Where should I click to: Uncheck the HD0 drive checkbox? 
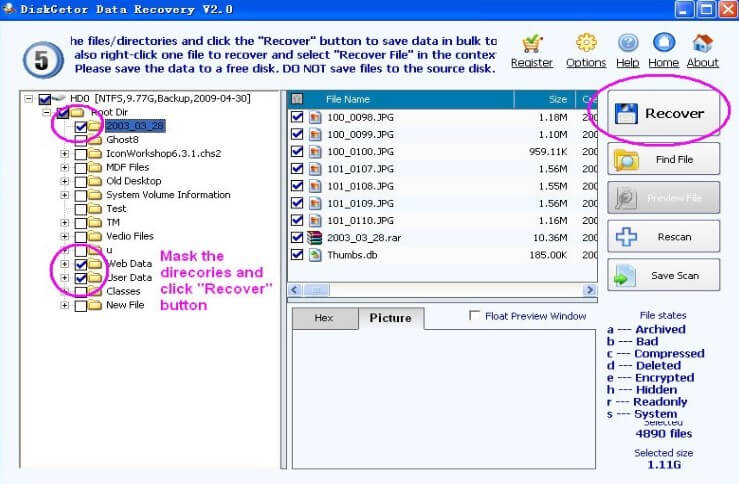(x=45, y=99)
